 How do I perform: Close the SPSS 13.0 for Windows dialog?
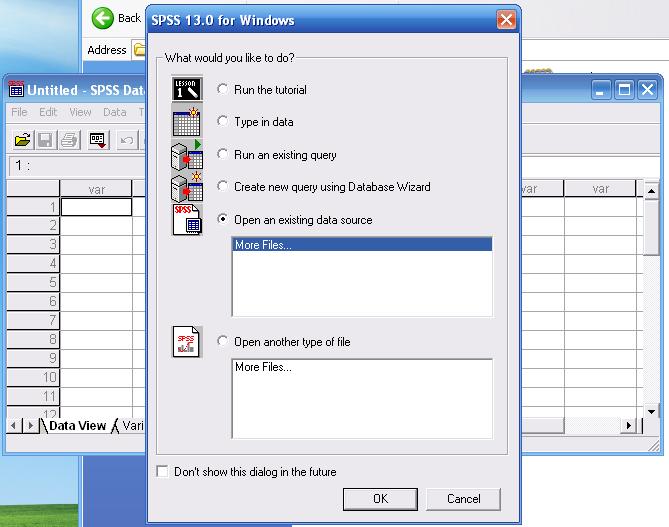pos(506,20)
